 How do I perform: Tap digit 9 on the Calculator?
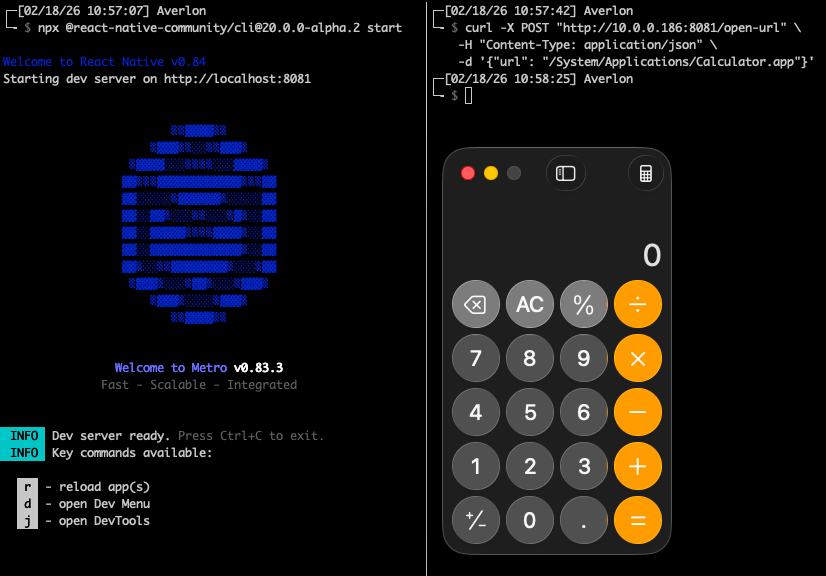(x=584, y=358)
